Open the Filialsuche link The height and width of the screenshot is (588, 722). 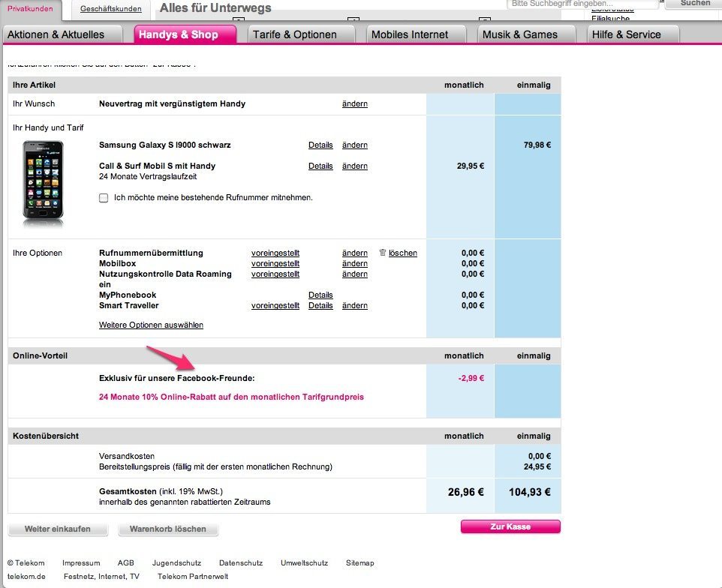[x=611, y=19]
